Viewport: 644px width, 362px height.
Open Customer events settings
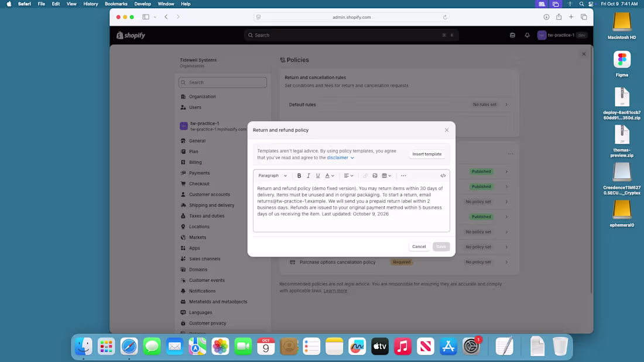pos(207,280)
